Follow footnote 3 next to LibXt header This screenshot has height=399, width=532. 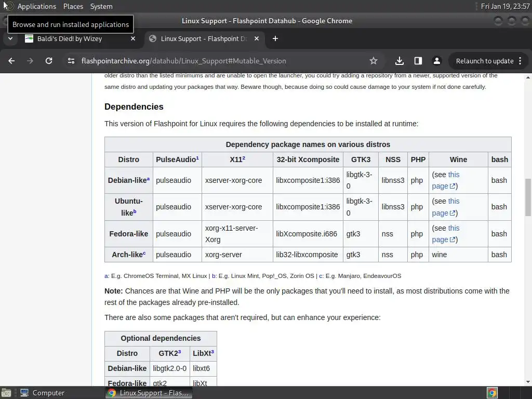tap(212, 352)
